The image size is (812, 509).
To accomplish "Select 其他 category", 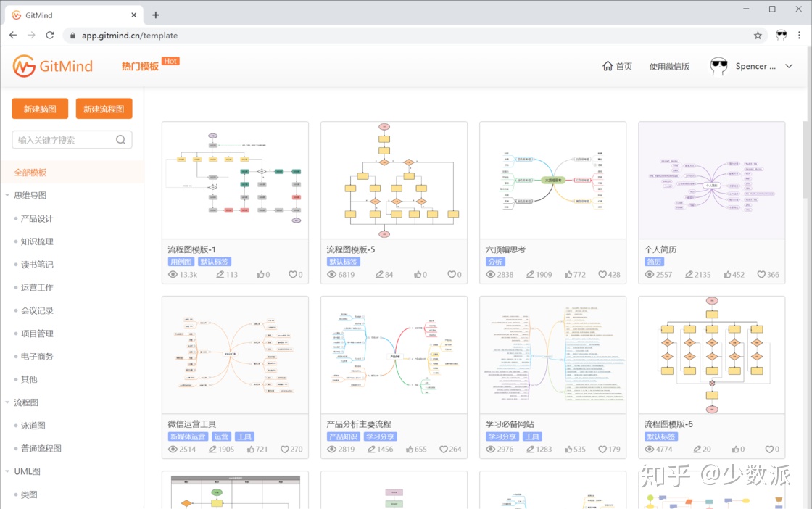I will tap(29, 379).
